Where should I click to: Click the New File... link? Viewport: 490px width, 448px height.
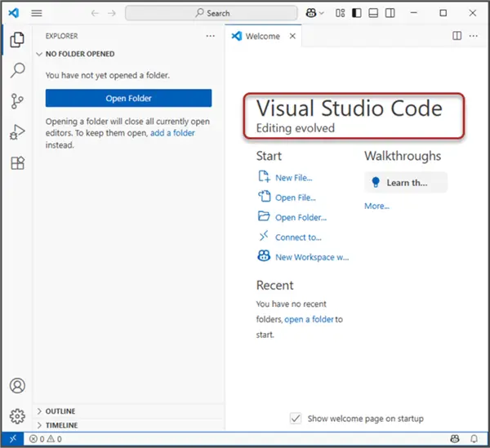click(x=293, y=177)
